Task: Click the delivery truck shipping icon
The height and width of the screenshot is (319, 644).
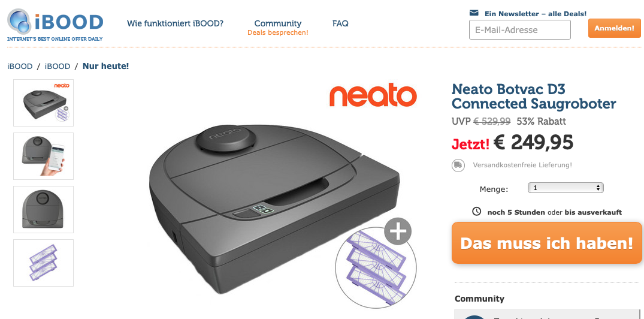Action: point(458,165)
